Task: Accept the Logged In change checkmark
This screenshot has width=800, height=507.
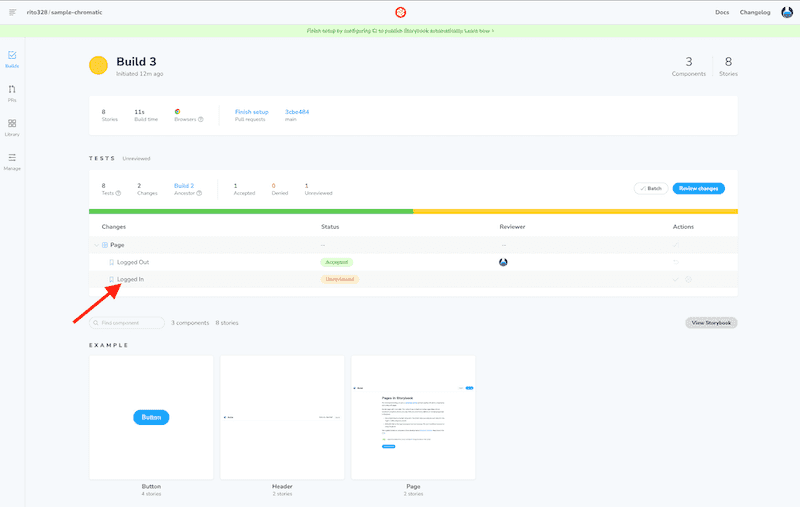Action: click(x=676, y=279)
